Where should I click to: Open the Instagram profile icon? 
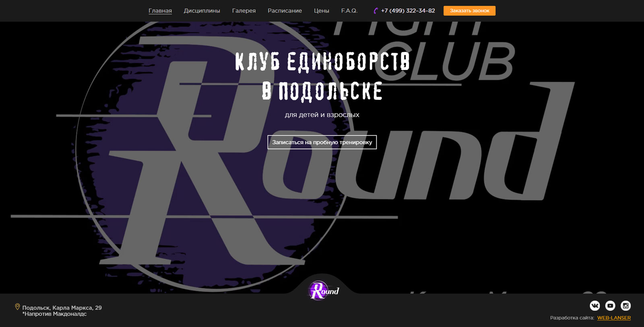coord(625,306)
